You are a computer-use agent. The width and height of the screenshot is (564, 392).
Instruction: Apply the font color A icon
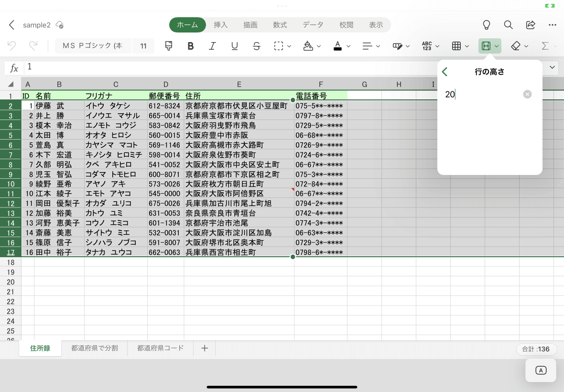337,46
